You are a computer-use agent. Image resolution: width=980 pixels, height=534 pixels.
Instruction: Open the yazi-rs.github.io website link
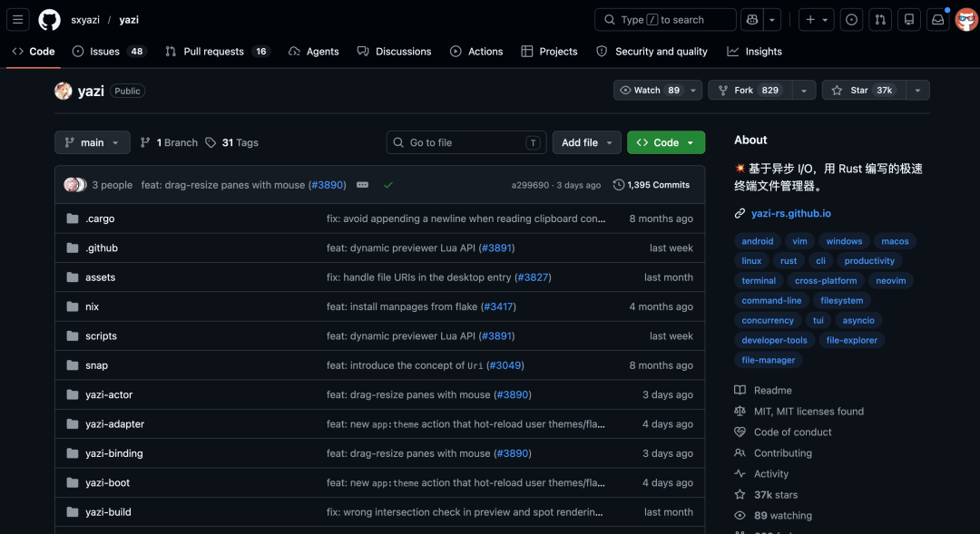pyautogui.click(x=790, y=213)
